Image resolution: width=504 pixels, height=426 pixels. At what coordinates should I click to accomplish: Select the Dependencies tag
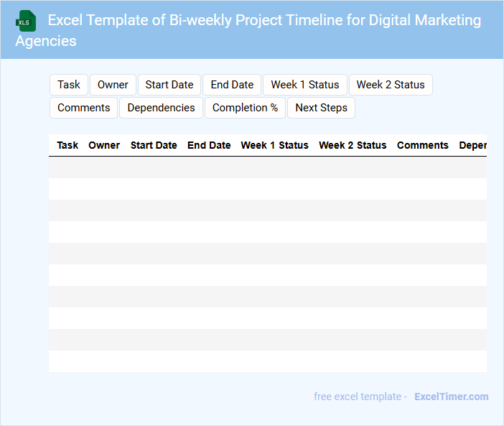coord(162,108)
